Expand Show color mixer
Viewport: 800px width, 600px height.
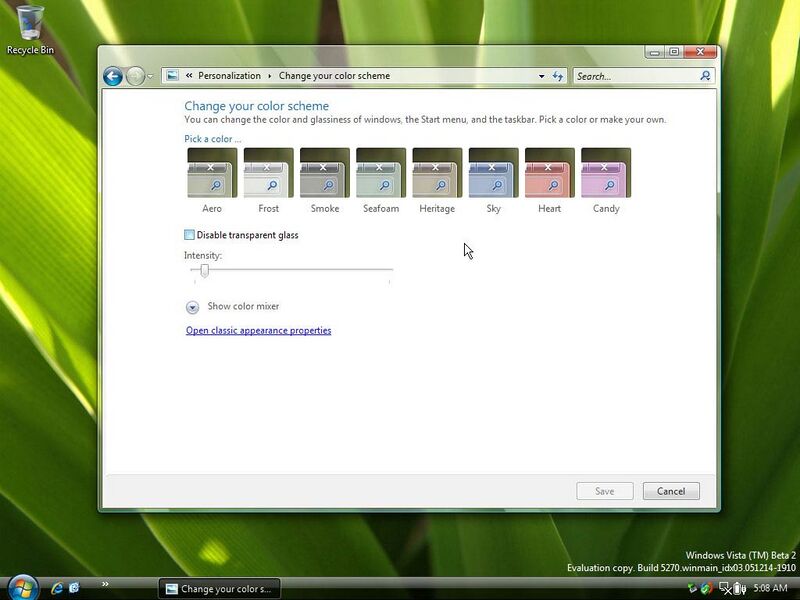click(x=193, y=307)
